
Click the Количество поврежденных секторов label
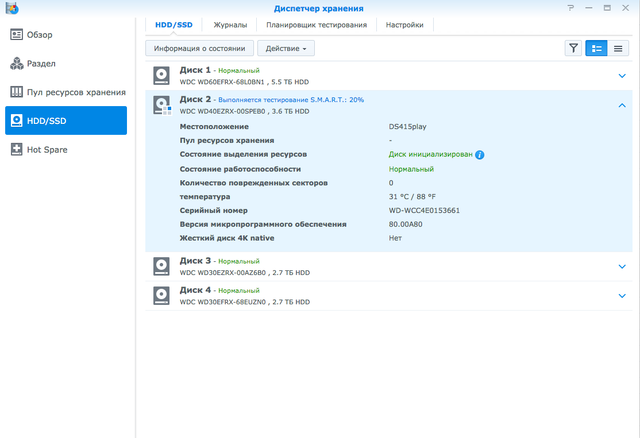tap(253, 183)
